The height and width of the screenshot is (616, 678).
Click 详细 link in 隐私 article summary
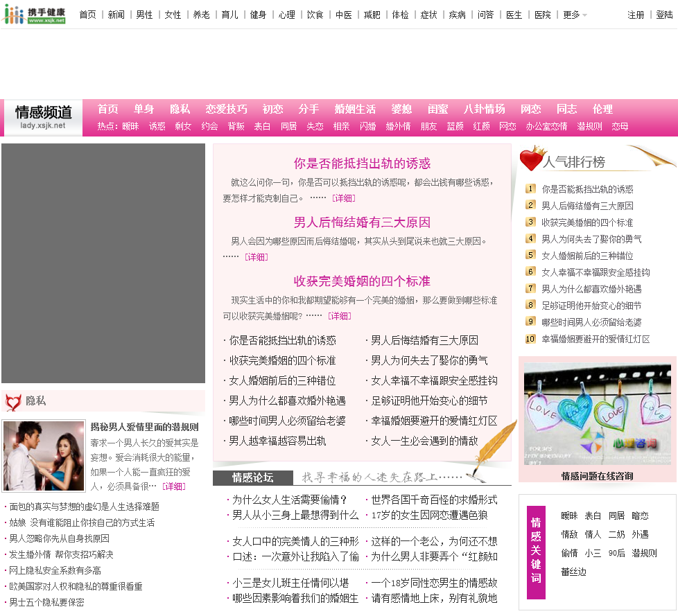click(174, 486)
